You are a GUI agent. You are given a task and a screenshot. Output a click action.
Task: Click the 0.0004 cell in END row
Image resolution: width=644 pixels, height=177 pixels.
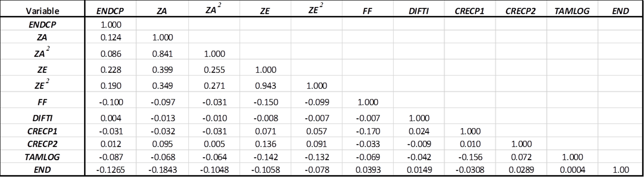(572, 170)
